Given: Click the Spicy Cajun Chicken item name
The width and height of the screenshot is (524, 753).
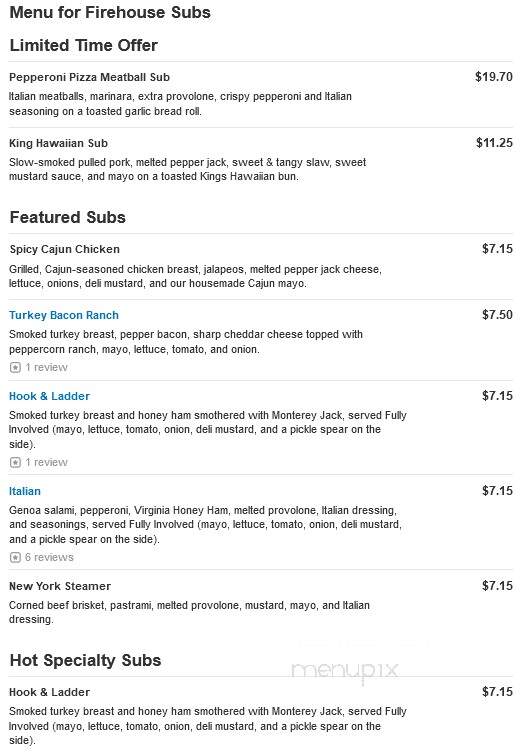Looking at the screenshot, I should (x=64, y=249).
